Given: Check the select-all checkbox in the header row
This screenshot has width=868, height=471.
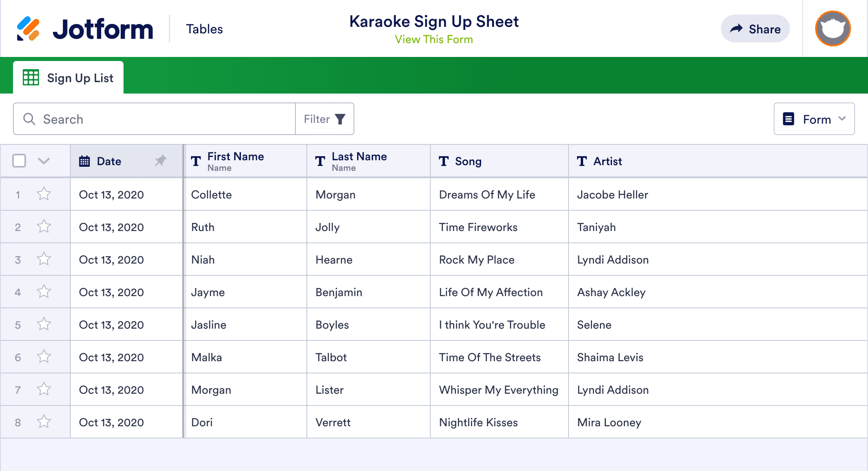Looking at the screenshot, I should (x=19, y=161).
